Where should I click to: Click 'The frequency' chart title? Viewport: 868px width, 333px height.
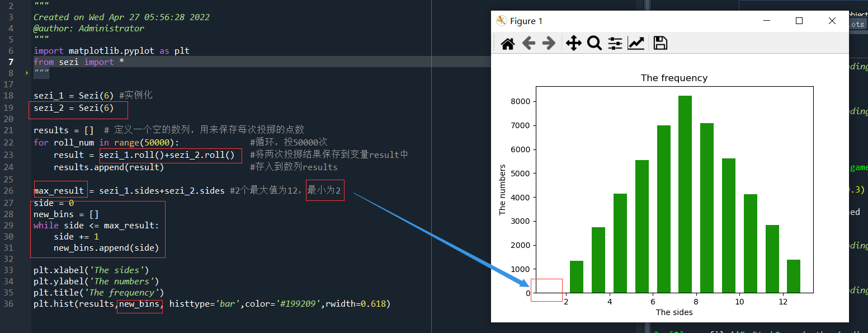[674, 78]
